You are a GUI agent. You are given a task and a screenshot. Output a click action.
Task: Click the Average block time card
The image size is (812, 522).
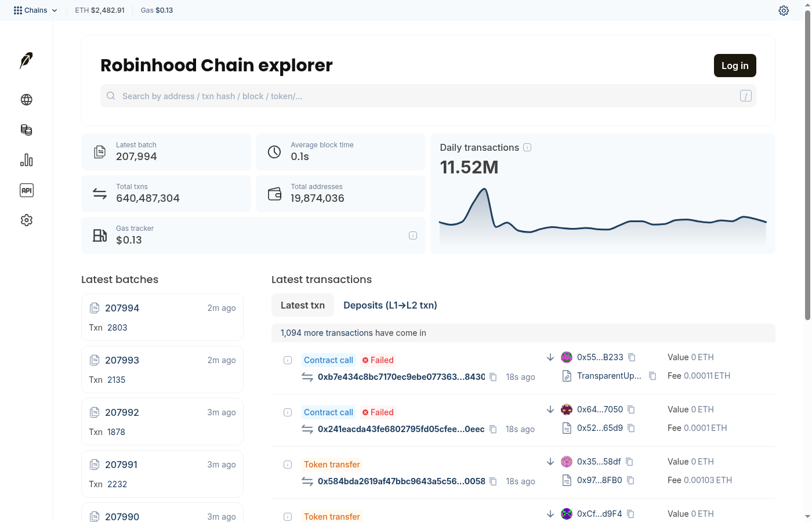(340, 152)
